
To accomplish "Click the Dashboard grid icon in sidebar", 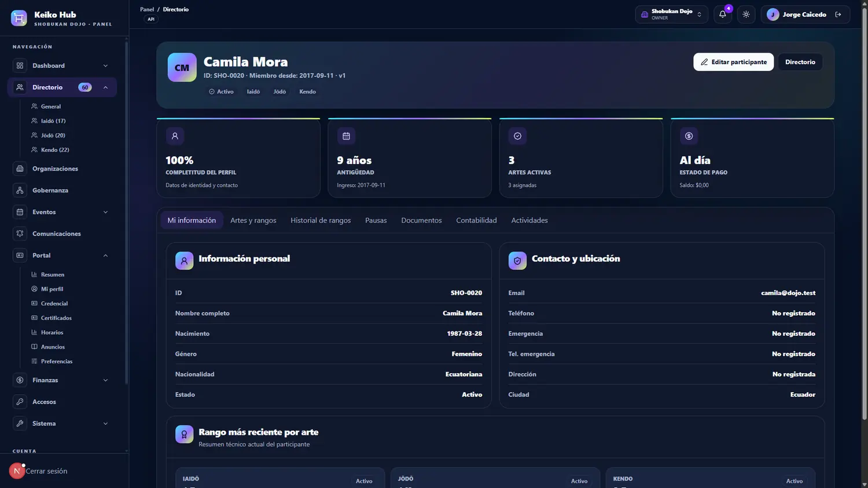I will 20,66.
